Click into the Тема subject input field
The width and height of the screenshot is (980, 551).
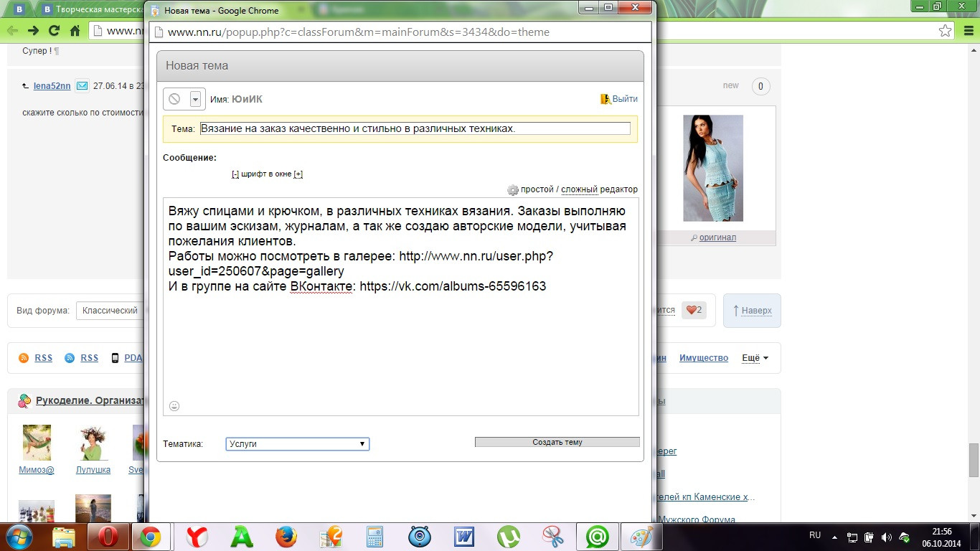tap(415, 128)
